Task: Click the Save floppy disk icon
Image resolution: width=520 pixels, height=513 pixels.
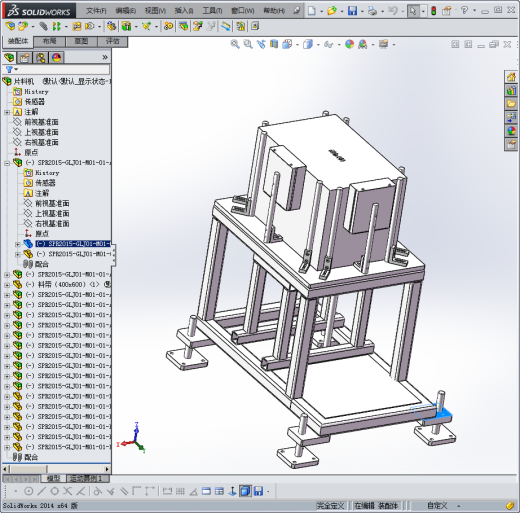Action: click(x=352, y=11)
